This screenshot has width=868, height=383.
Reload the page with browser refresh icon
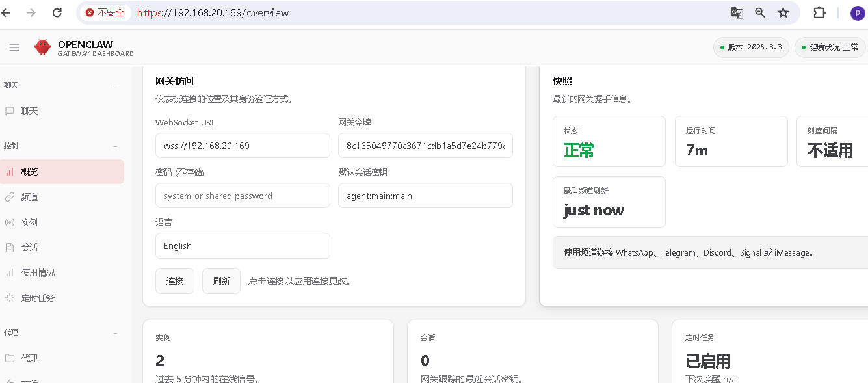pos(57,12)
